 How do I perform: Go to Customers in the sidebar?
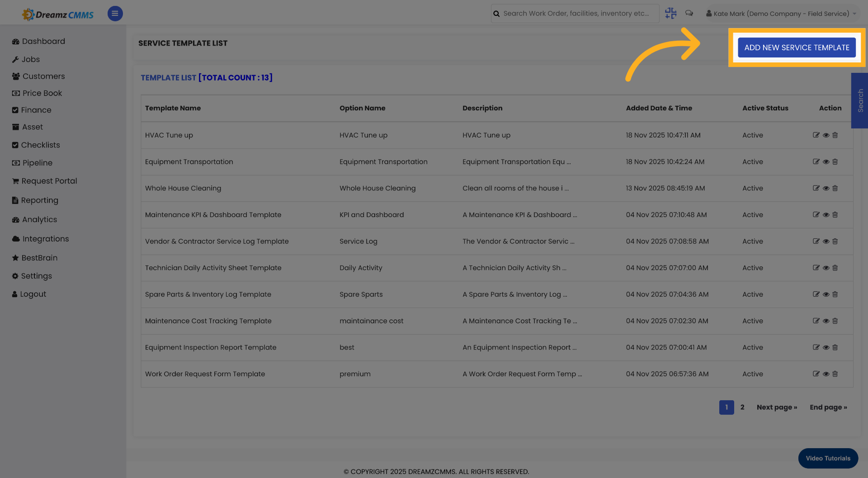pos(38,76)
